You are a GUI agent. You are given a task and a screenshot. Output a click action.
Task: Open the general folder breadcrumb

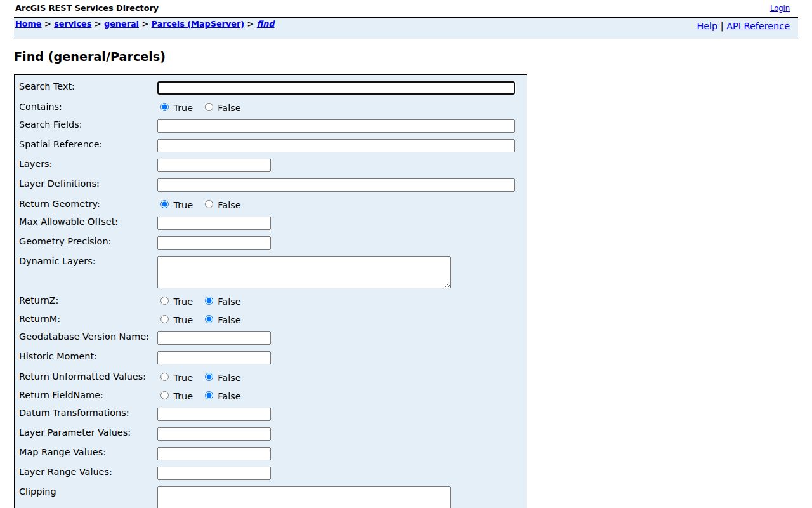pyautogui.click(x=121, y=24)
